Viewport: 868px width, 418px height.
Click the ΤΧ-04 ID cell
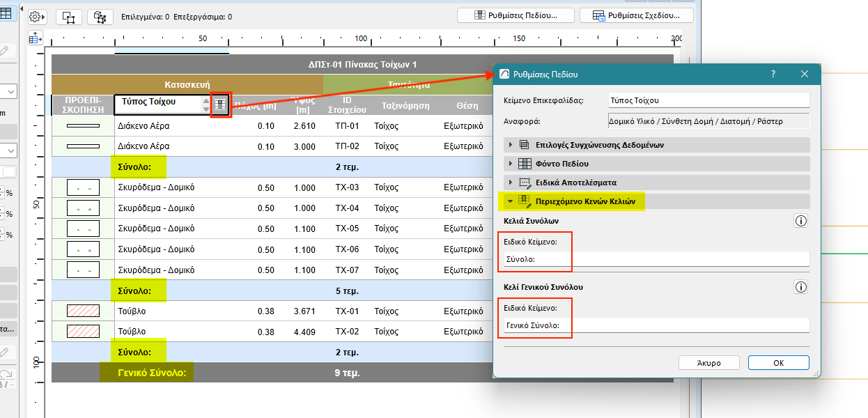347,208
